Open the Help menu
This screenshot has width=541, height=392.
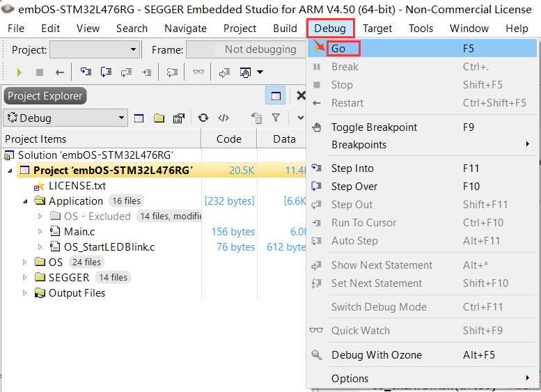pyautogui.click(x=517, y=29)
